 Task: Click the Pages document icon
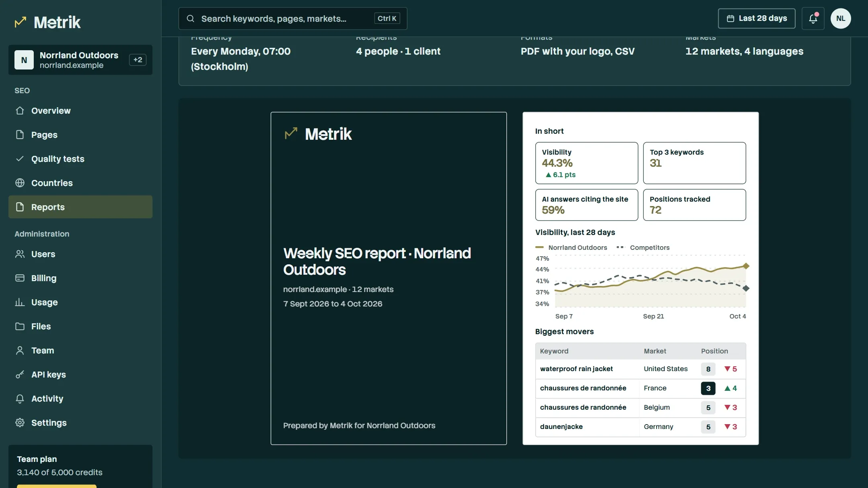pos(20,135)
